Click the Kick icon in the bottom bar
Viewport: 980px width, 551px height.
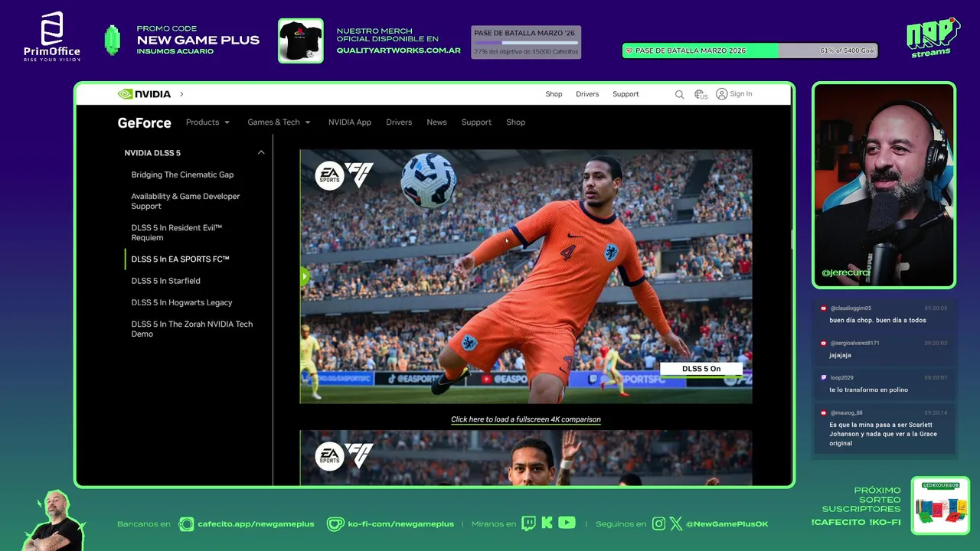[547, 523]
